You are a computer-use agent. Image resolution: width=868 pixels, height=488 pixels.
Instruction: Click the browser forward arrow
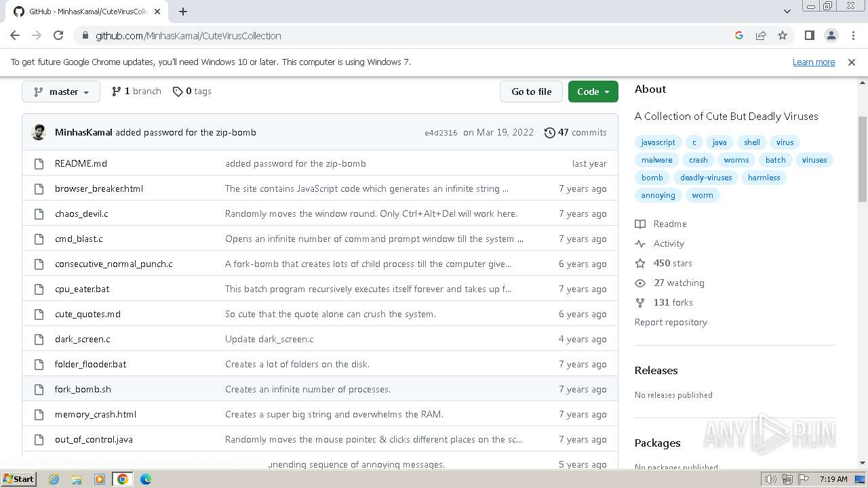[x=37, y=35]
